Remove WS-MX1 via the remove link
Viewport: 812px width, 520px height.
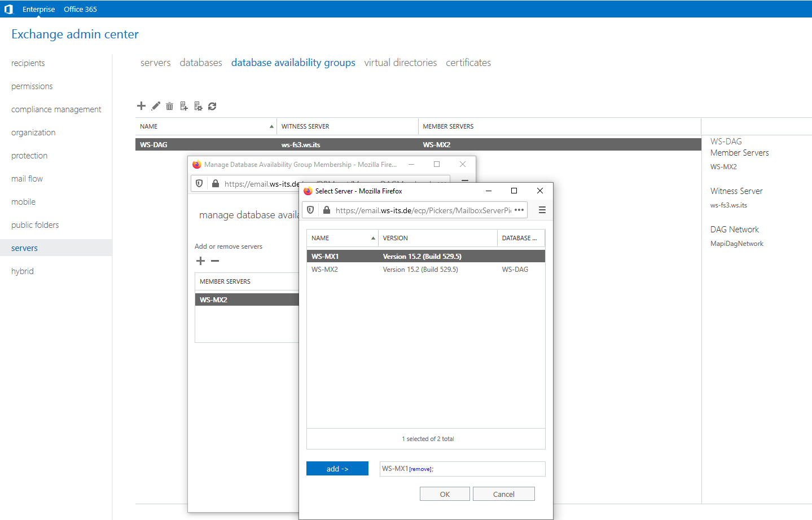click(420, 469)
